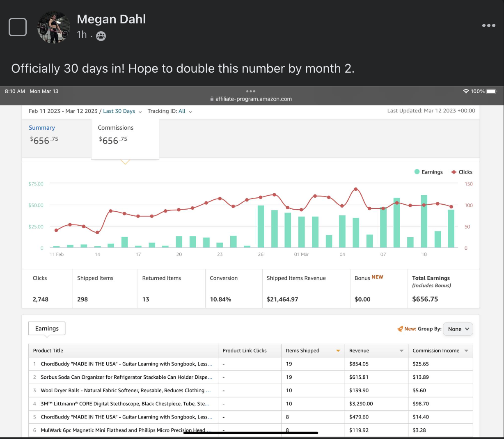
Task: Click the $139.90 revenue cell
Action: click(359, 391)
